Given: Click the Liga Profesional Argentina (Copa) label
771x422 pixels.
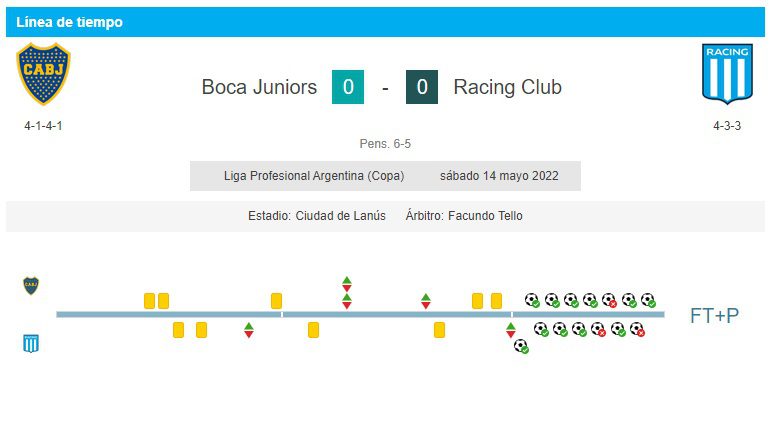Looking at the screenshot, I should (x=314, y=176).
